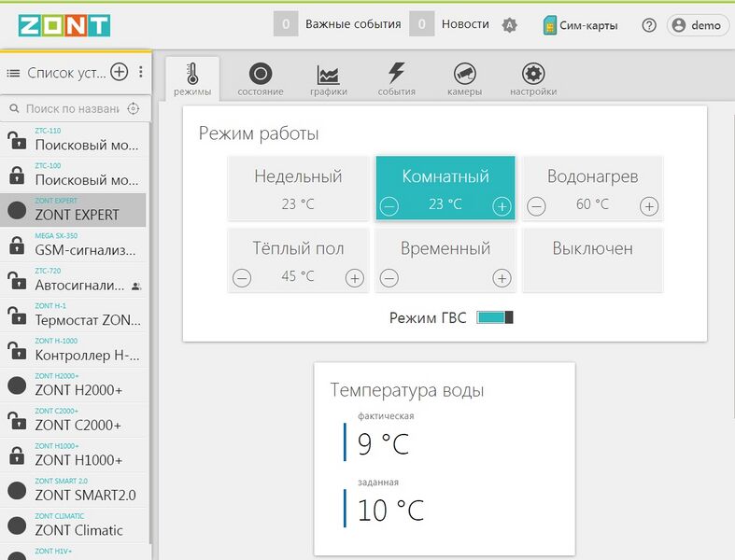Switch to the события events tab
Viewport: 735px width, 560px height.
(396, 79)
